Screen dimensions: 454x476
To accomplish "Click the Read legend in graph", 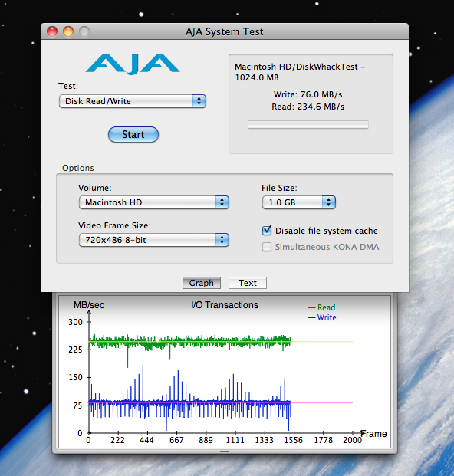I will coord(321,307).
